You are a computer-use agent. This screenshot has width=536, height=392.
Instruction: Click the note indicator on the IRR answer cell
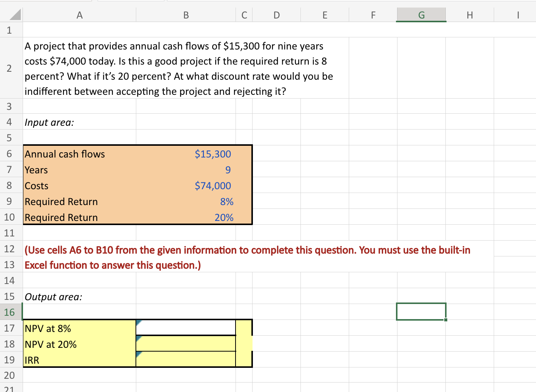pyautogui.click(x=139, y=353)
